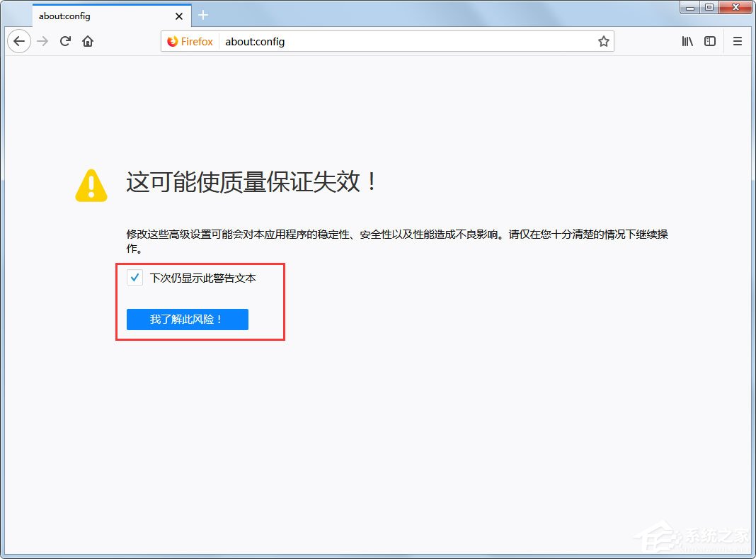The height and width of the screenshot is (559, 756).
Task: Close the about:config tab
Action: (179, 15)
